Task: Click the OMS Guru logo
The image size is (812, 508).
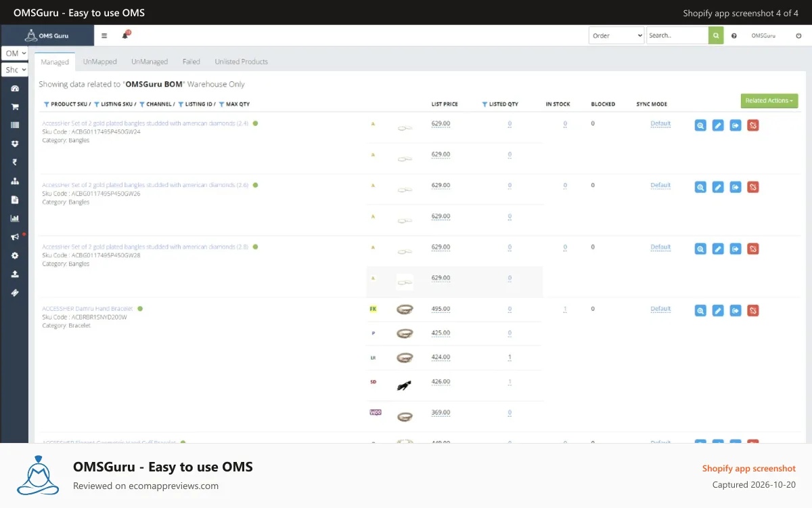Action: coord(47,35)
